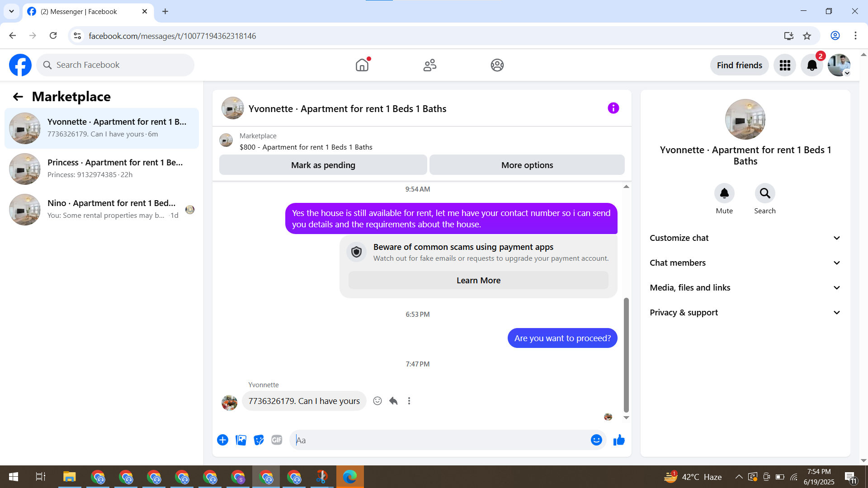
Task: Click the chat scroll down arrow
Action: (626, 418)
